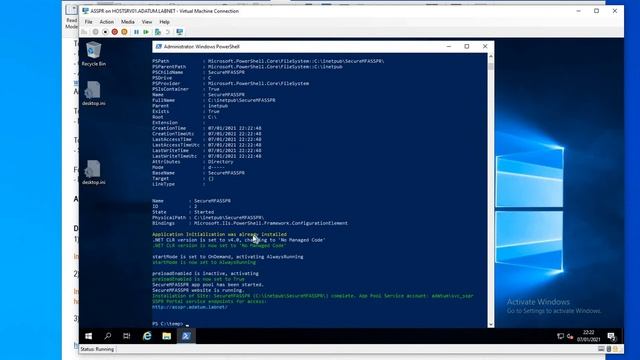
Task: Click 'SecureMFASSPR app pool has been started.' line
Action: pyautogui.click(x=208, y=284)
